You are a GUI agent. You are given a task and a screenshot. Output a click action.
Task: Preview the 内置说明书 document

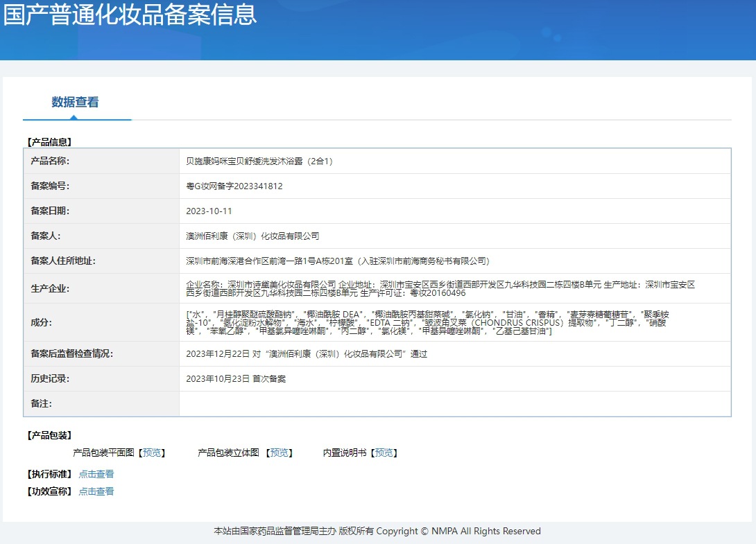[384, 453]
